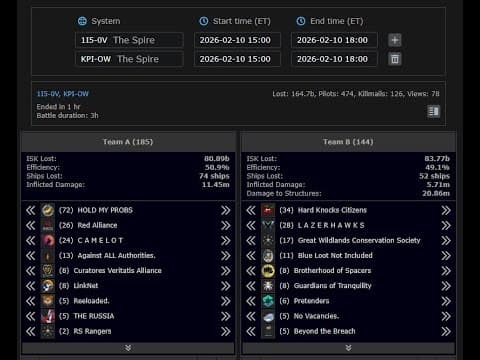
Task: Move Against ALL Authorities right
Action: tap(226, 256)
